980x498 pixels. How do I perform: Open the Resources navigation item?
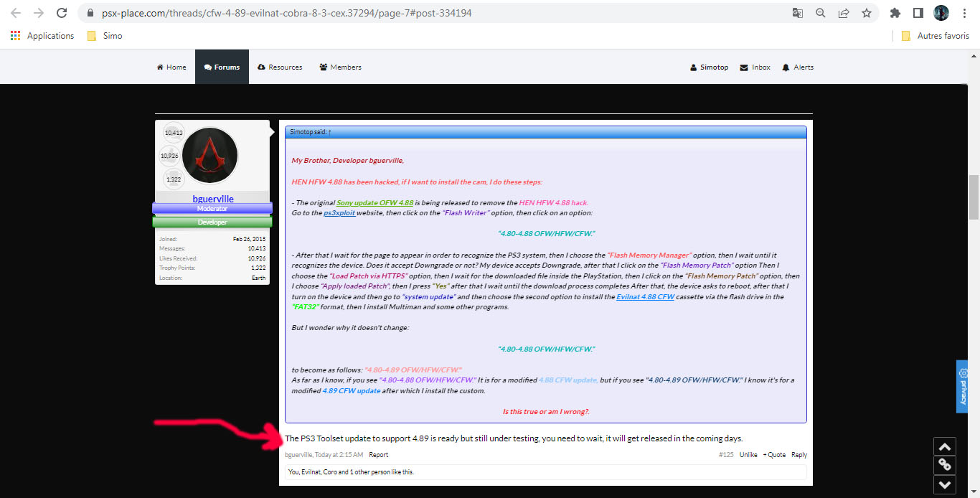[x=280, y=67]
